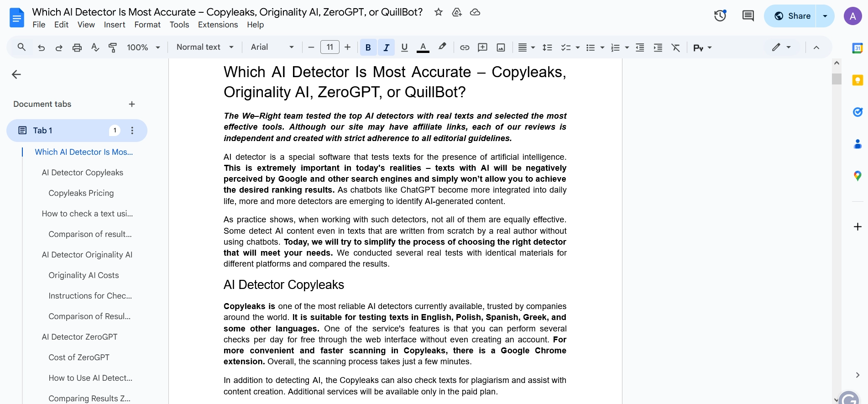868x404 pixels.
Task: Open Tab 1 more options
Action: (132, 131)
